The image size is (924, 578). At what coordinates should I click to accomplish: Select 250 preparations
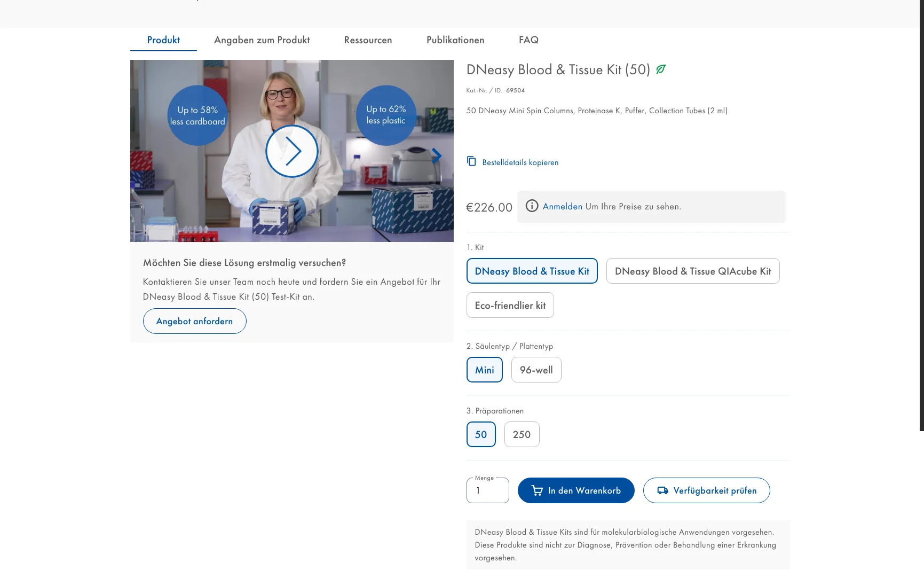click(x=522, y=434)
